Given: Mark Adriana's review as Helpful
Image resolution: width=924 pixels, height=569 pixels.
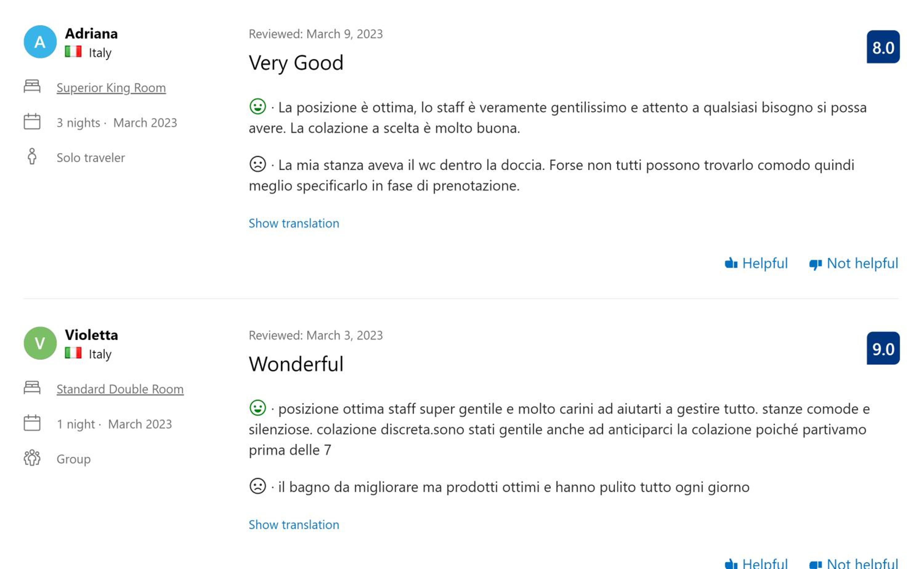Looking at the screenshot, I should (756, 264).
